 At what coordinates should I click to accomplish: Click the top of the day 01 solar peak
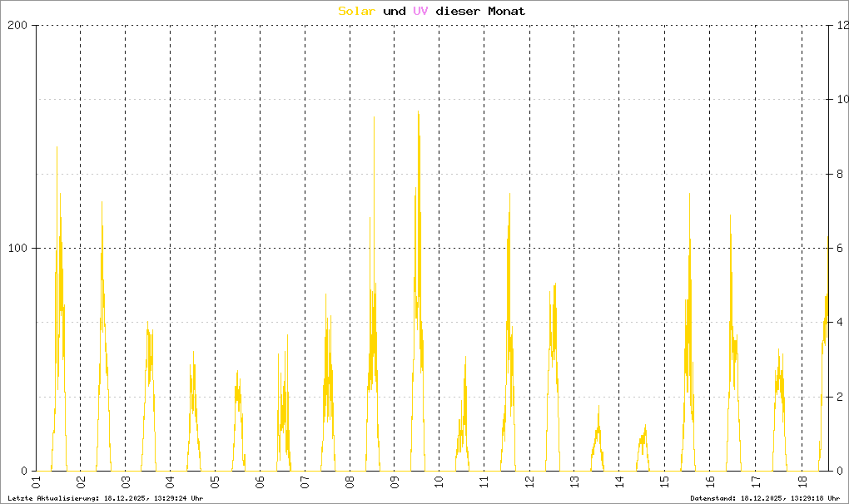pos(57,148)
